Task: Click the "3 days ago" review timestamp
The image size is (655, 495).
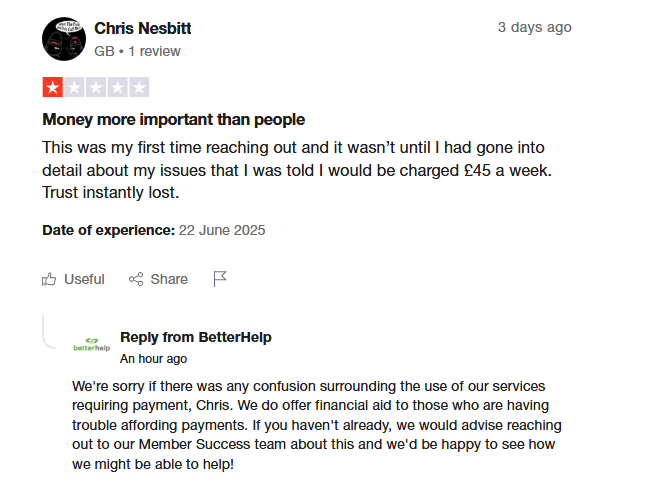Action: tap(534, 27)
